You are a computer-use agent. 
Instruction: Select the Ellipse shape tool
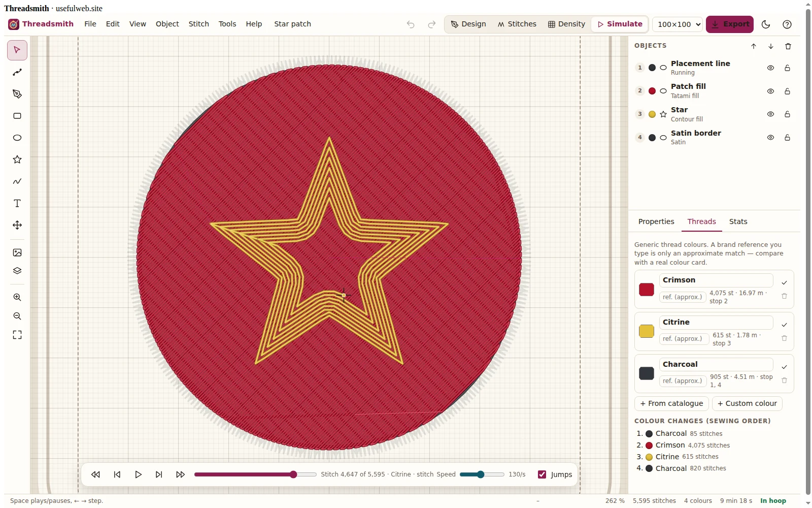point(17,138)
